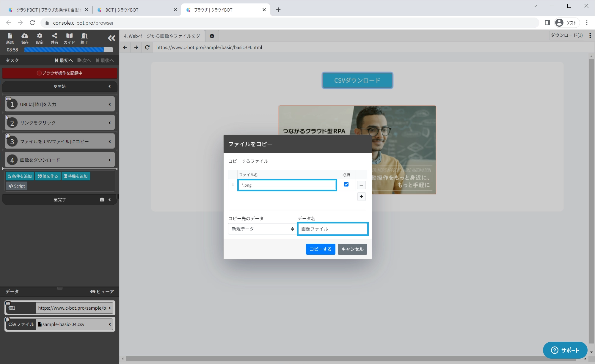This screenshot has height=364, width=595.
Task: Click the camera icon beside 完了
Action: [102, 200]
